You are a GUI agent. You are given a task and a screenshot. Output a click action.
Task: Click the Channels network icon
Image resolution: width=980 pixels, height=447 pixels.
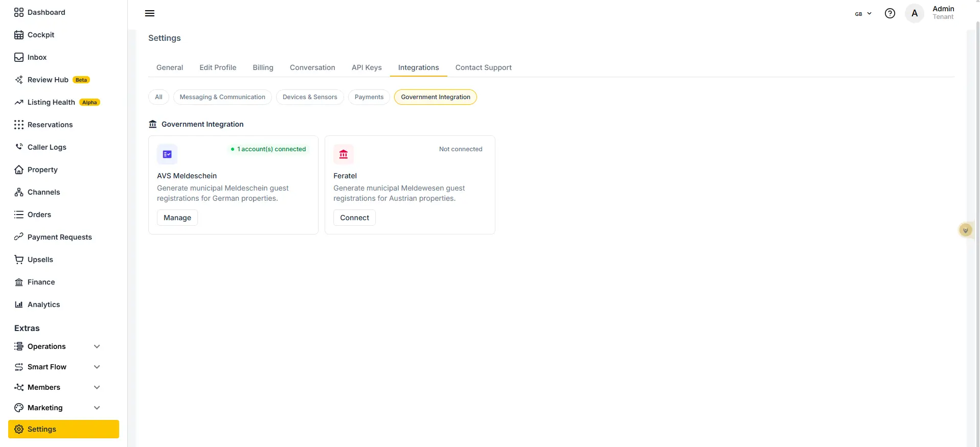19,192
